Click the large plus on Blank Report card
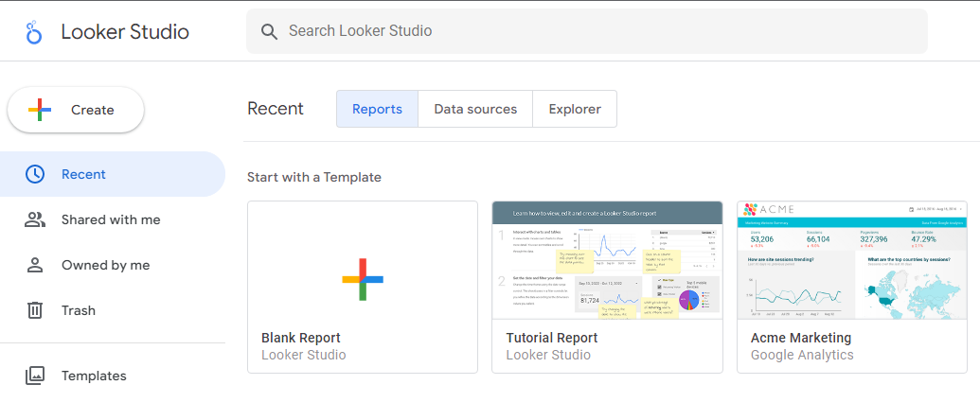Image resolution: width=980 pixels, height=420 pixels. [363, 280]
